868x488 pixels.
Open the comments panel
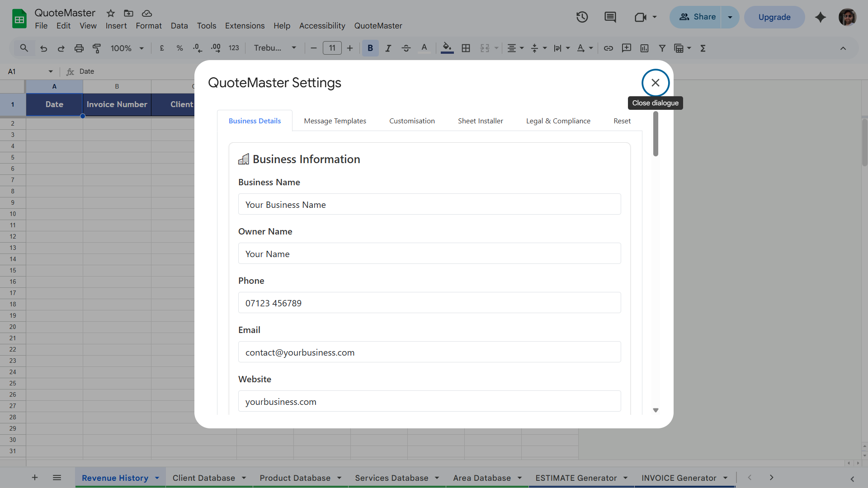point(609,17)
